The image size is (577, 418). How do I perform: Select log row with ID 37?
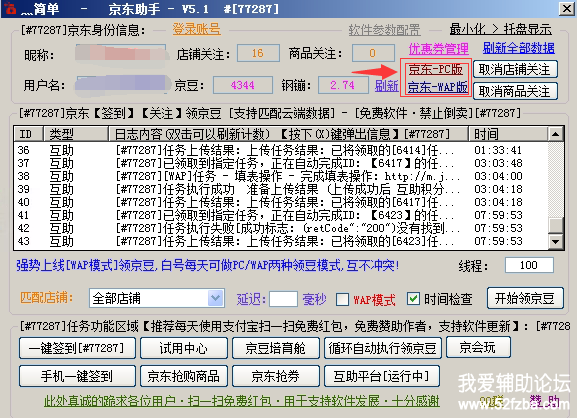tap(280, 163)
